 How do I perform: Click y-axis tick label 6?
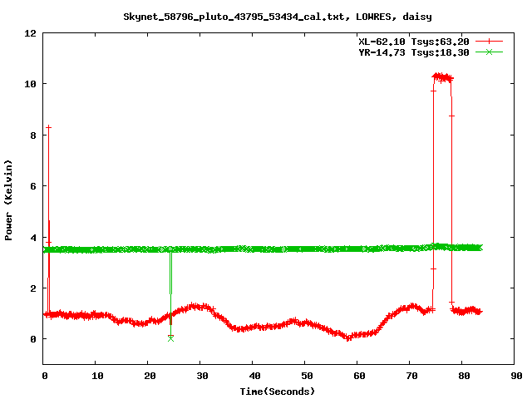(33, 186)
